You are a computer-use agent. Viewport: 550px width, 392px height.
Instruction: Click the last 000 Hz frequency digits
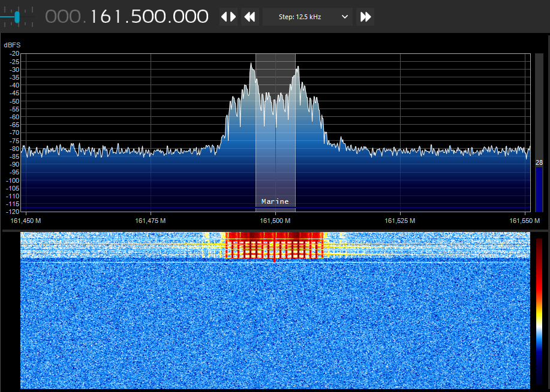click(x=191, y=17)
